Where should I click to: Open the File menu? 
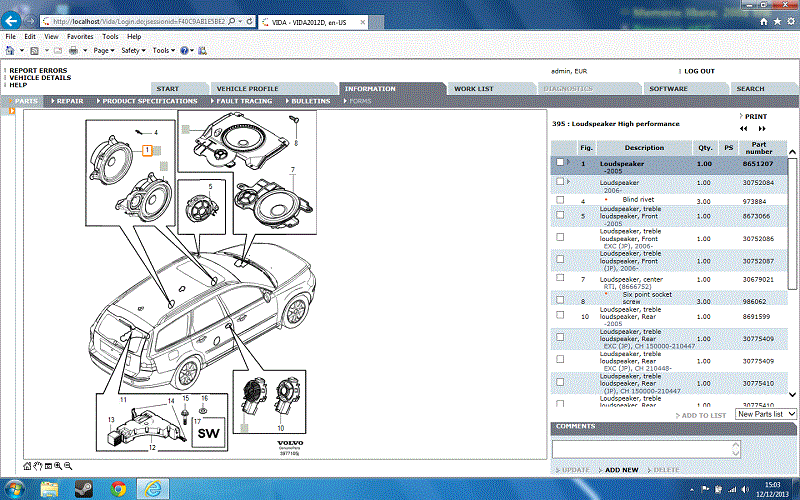[10, 37]
